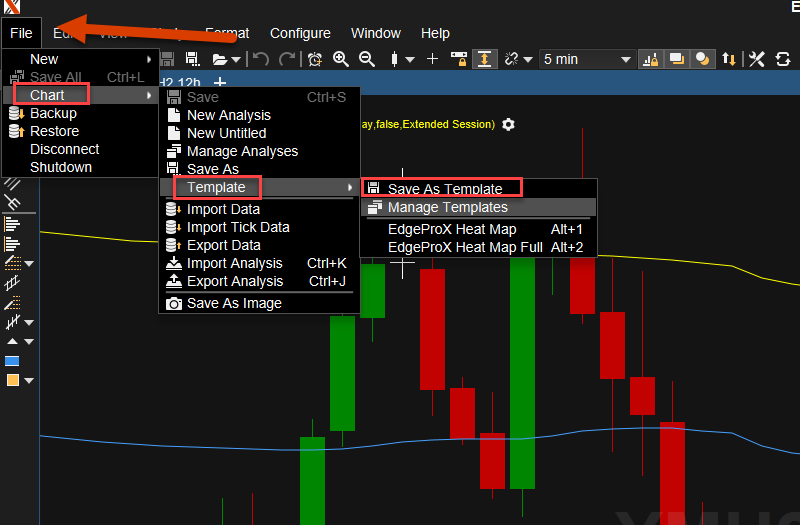
Task: Add a new chart tab with plus
Action: [220, 82]
